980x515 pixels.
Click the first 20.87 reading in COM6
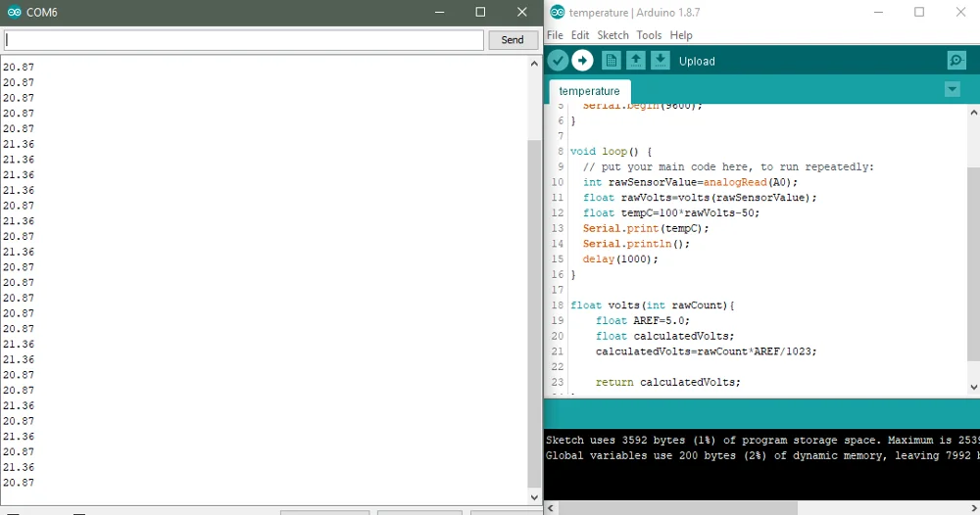click(x=18, y=67)
